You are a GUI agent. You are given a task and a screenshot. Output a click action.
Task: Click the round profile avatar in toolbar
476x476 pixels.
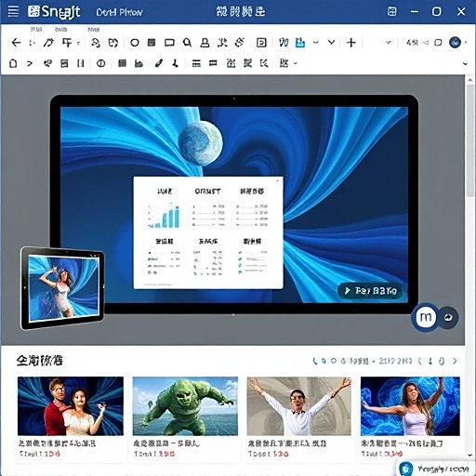pos(455,42)
